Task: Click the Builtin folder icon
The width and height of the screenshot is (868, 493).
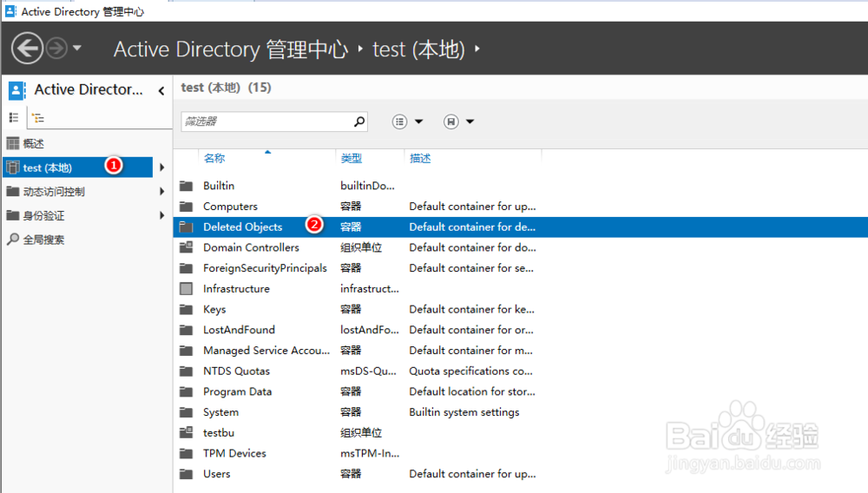Action: coord(186,186)
